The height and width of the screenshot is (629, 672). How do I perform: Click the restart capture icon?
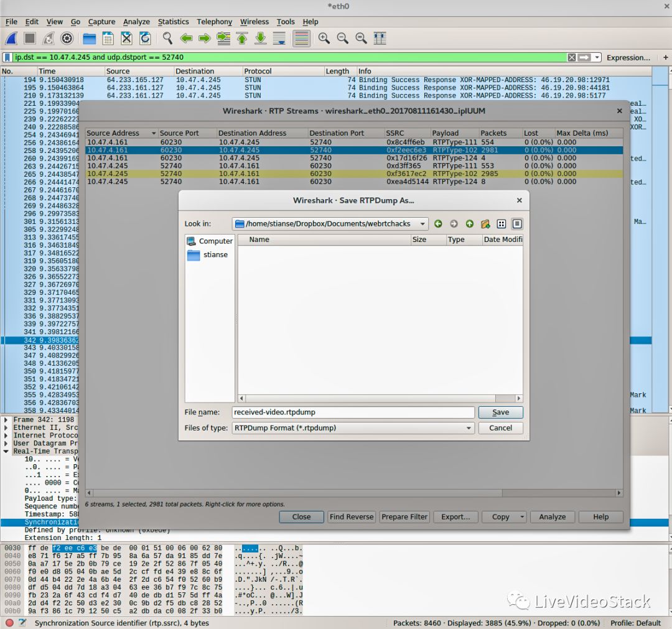click(48, 39)
